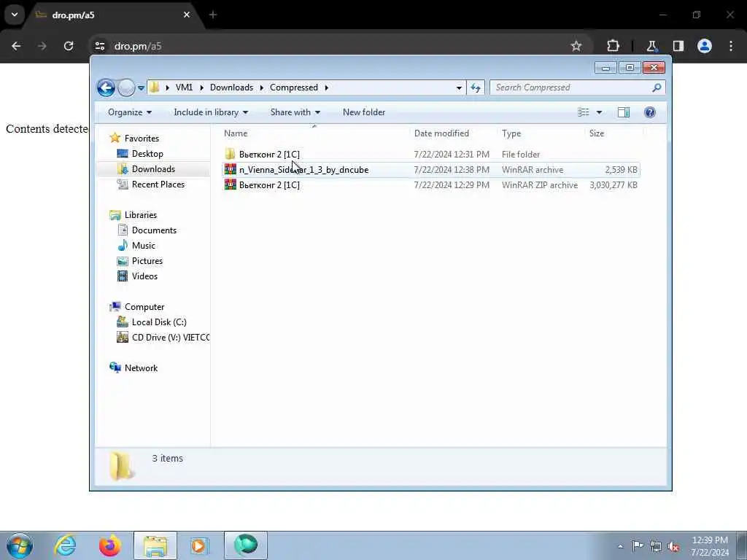Launch Internet Explorer from the taskbar
Image resolution: width=747 pixels, height=560 pixels.
pyautogui.click(x=65, y=545)
